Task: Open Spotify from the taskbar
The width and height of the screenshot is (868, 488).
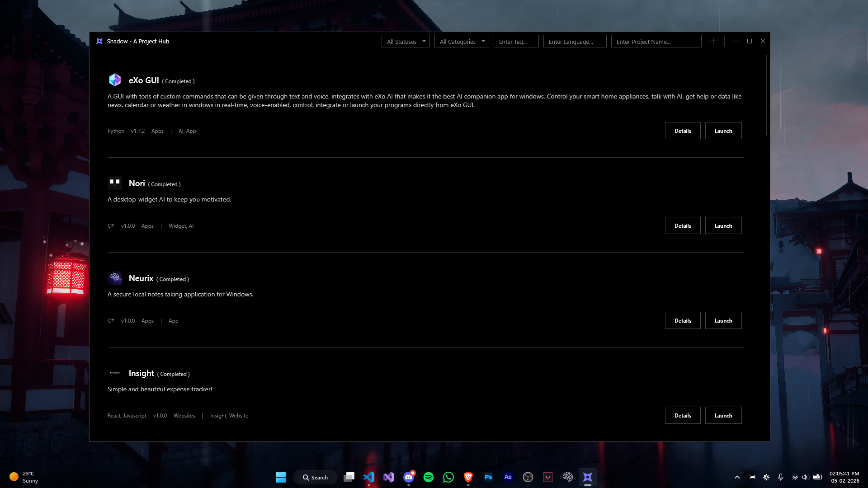Action: tap(428, 477)
